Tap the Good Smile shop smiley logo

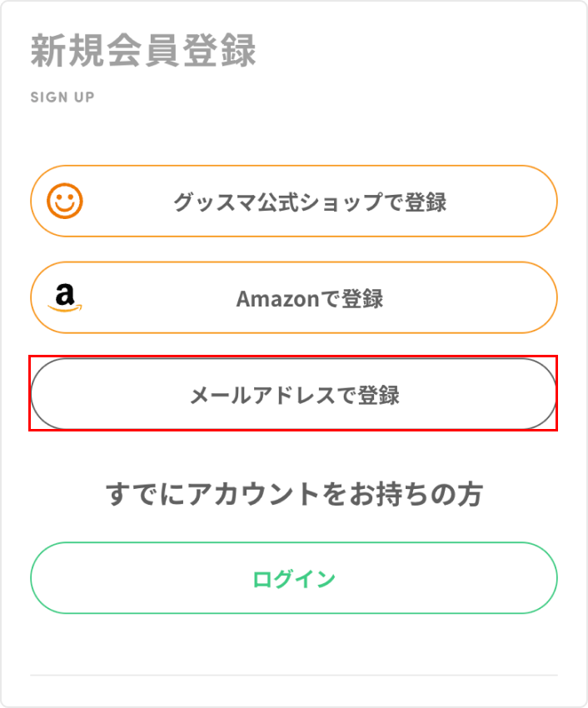tap(64, 201)
